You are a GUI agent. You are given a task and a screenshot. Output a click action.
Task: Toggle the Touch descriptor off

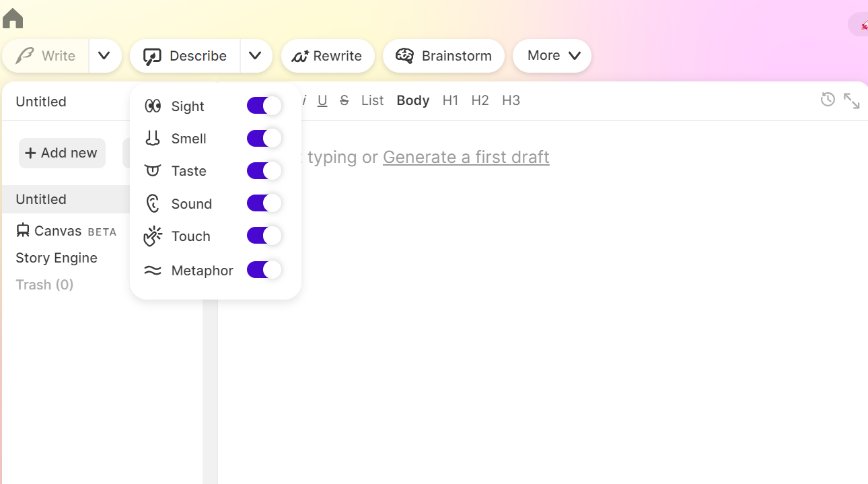coord(264,236)
